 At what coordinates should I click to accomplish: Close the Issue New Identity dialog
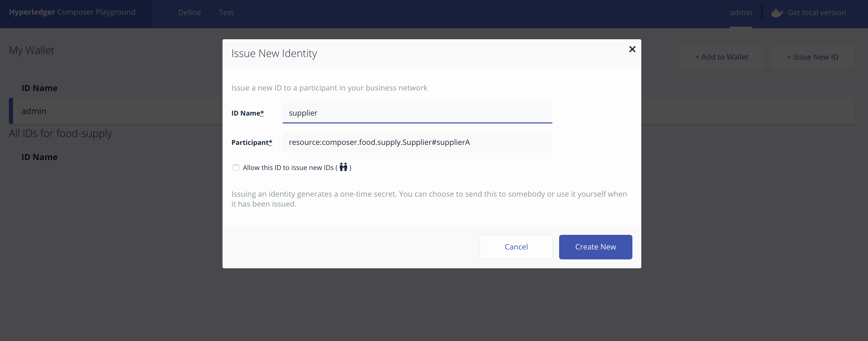pos(632,49)
